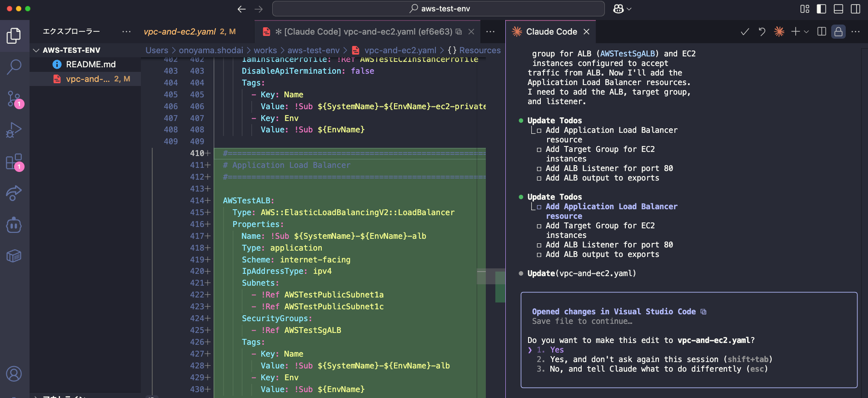Split the terminal editor with split icon

(822, 32)
